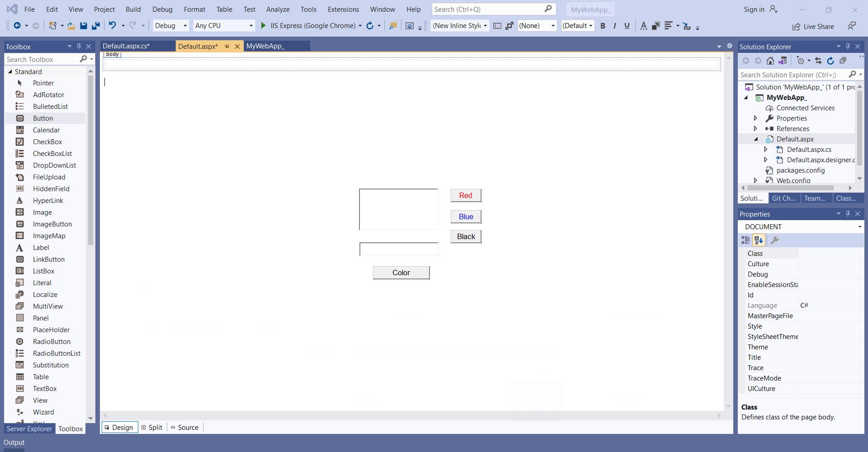The width and height of the screenshot is (868, 452).
Task: Refresh the Solution Explorer tree
Action: (x=830, y=61)
